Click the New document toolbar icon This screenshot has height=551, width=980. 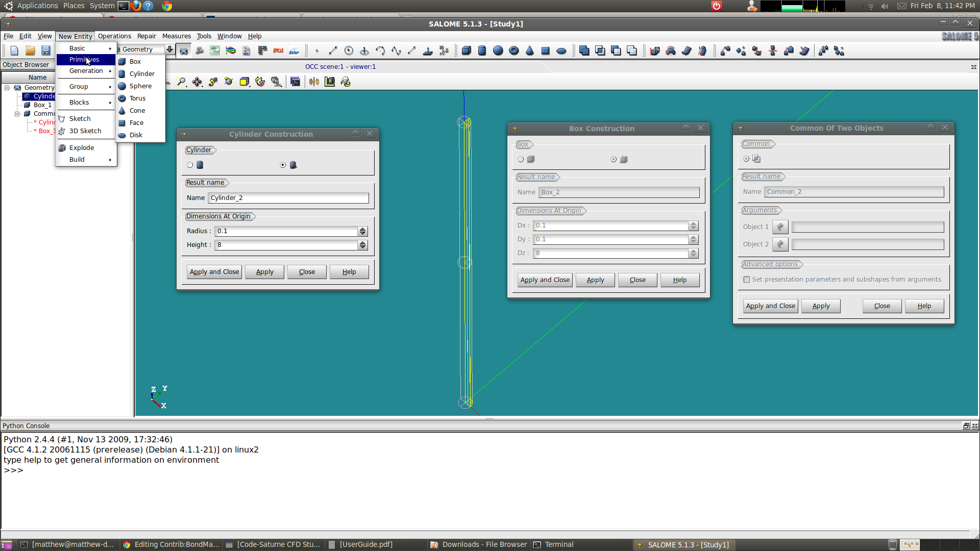14,51
